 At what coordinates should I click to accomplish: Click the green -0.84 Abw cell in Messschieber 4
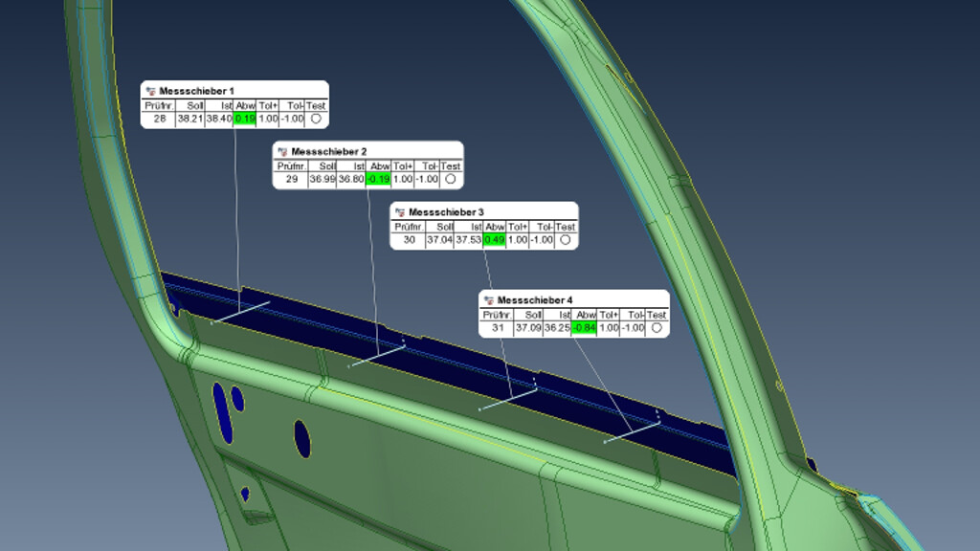(x=584, y=328)
